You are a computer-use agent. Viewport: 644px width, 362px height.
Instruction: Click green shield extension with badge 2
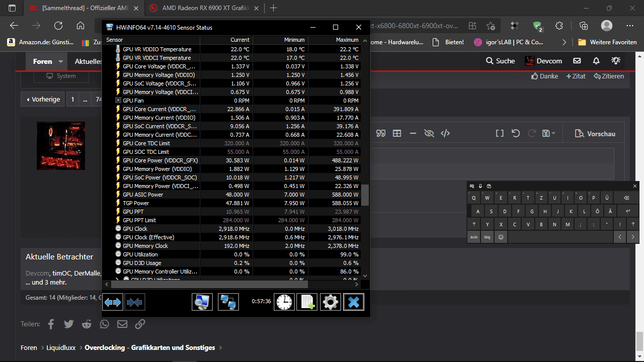click(538, 26)
